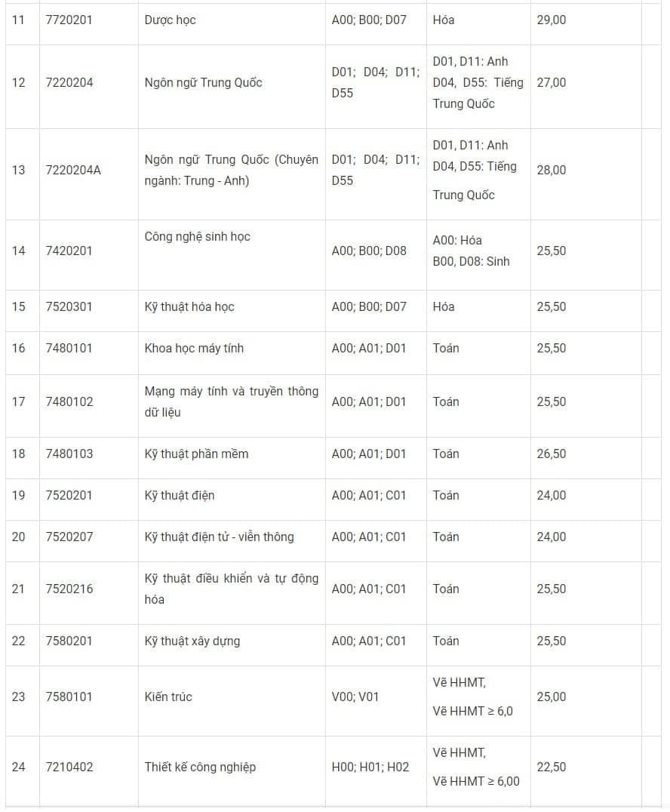Viewport: 670px width, 812px height.
Task: Select the score 26,50 cell
Action: (551, 454)
